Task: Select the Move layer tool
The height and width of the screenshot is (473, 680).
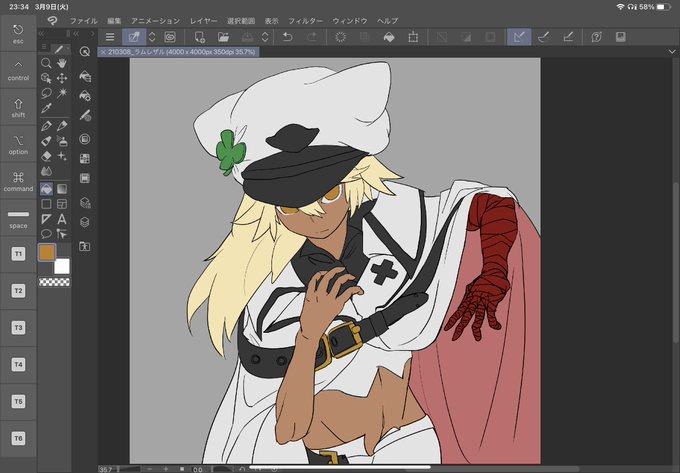Action: click(62, 78)
